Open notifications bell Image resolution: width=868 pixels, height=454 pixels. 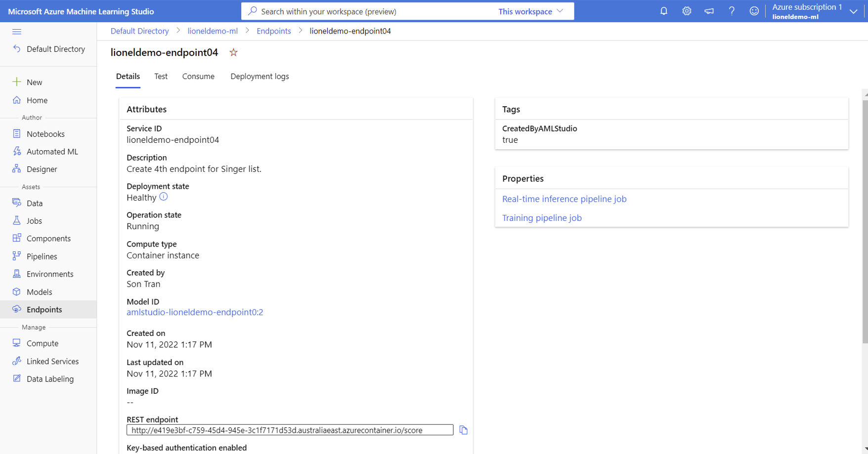point(664,11)
